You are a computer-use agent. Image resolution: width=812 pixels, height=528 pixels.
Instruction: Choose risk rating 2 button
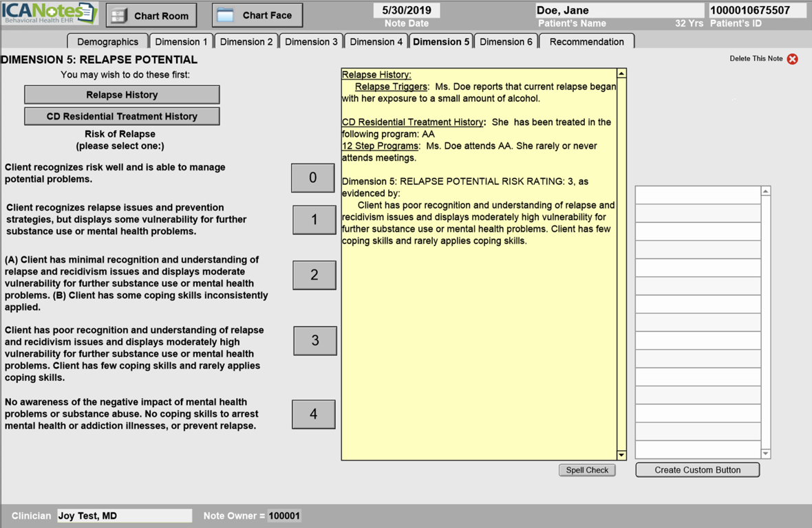pos(314,275)
